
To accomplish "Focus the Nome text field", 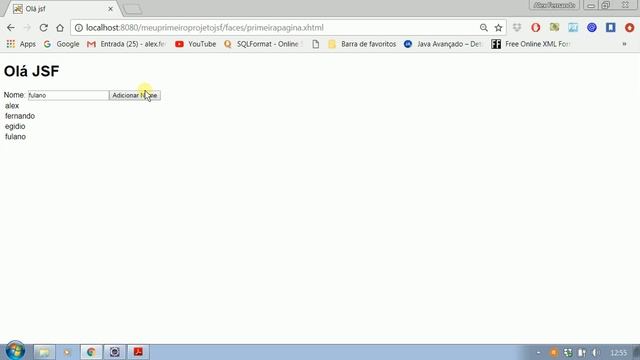I will (x=68, y=95).
